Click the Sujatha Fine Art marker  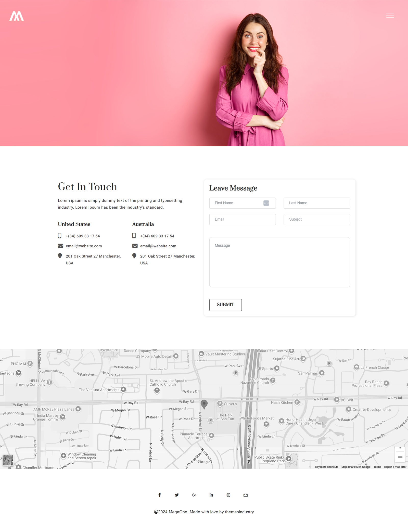[x=303, y=358]
